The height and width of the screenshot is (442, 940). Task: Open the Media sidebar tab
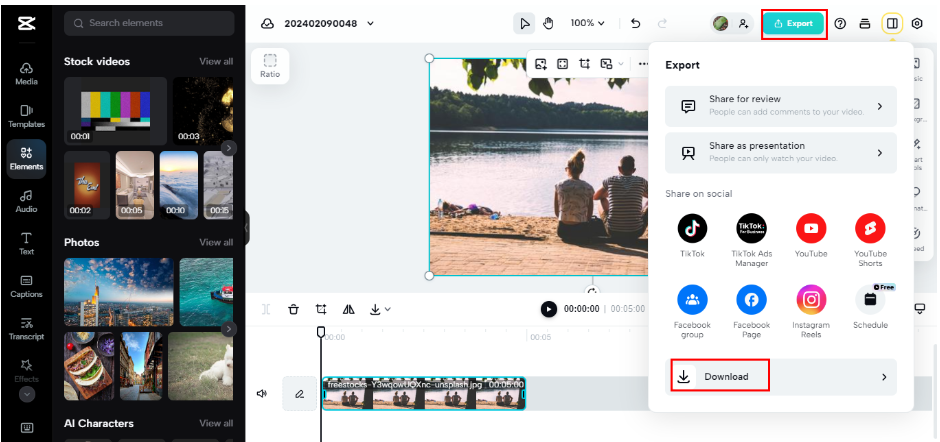pos(26,74)
